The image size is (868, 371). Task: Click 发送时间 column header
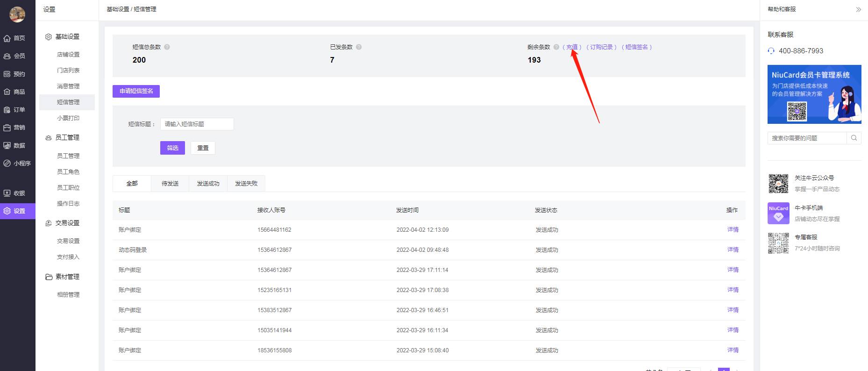coord(407,210)
